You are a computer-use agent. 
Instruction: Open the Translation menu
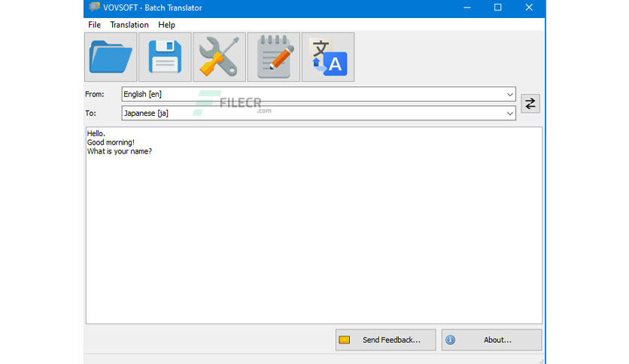tap(129, 25)
